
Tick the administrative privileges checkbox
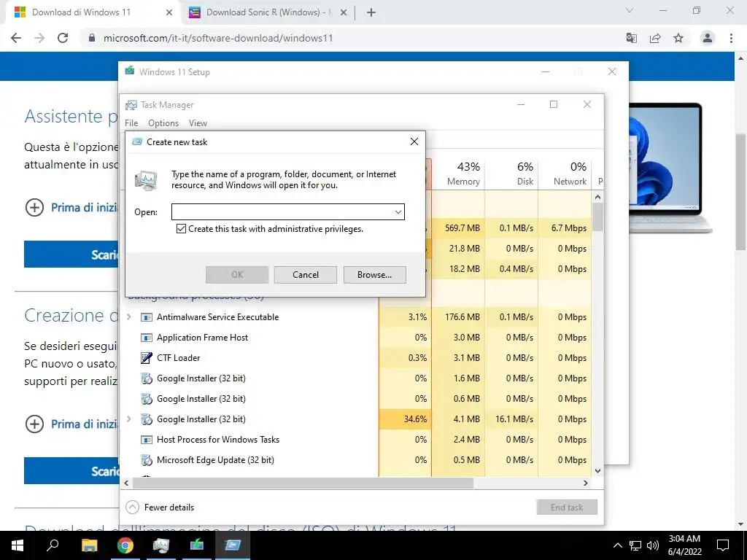point(181,229)
